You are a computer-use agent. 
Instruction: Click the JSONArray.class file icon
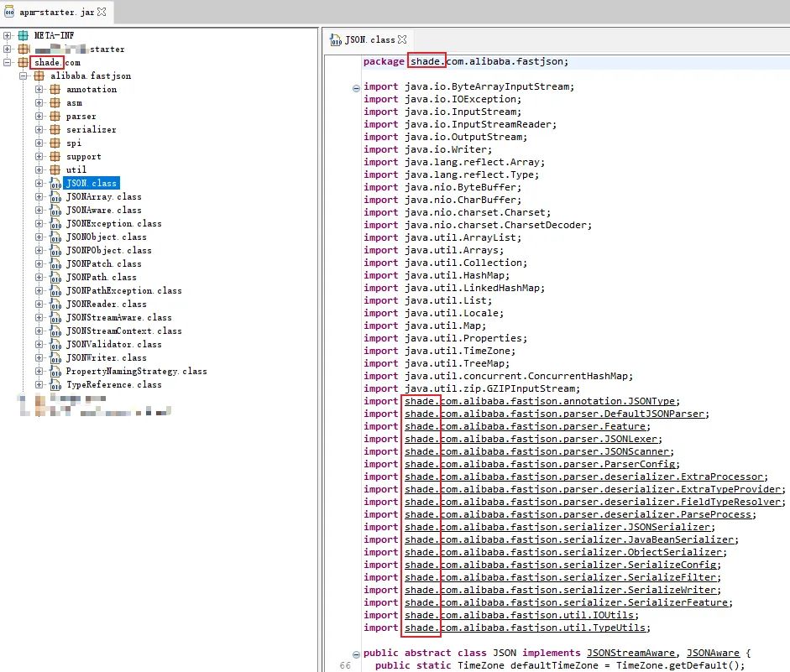(x=55, y=197)
